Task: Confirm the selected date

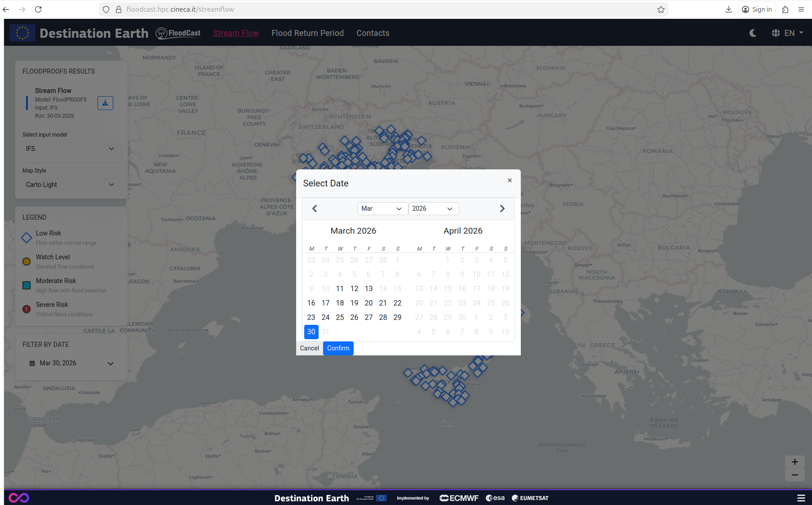Action: click(338, 348)
